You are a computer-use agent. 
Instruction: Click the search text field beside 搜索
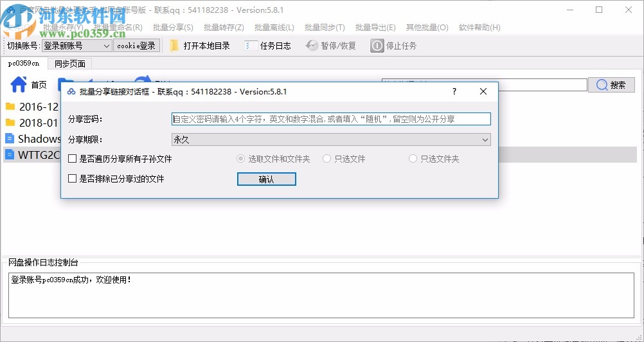(485, 85)
